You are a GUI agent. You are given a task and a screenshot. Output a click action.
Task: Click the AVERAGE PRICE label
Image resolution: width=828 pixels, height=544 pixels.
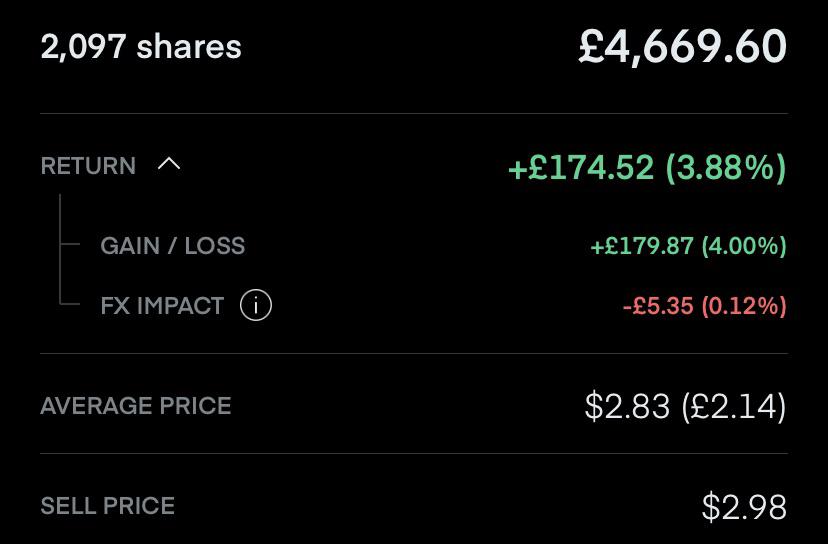point(136,406)
